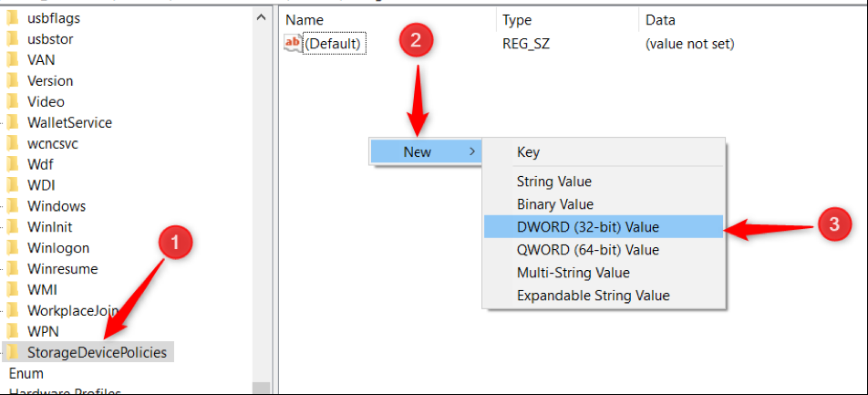Select Binary Value menu entry
Viewport: 868px width, 395px height.
click(x=554, y=204)
